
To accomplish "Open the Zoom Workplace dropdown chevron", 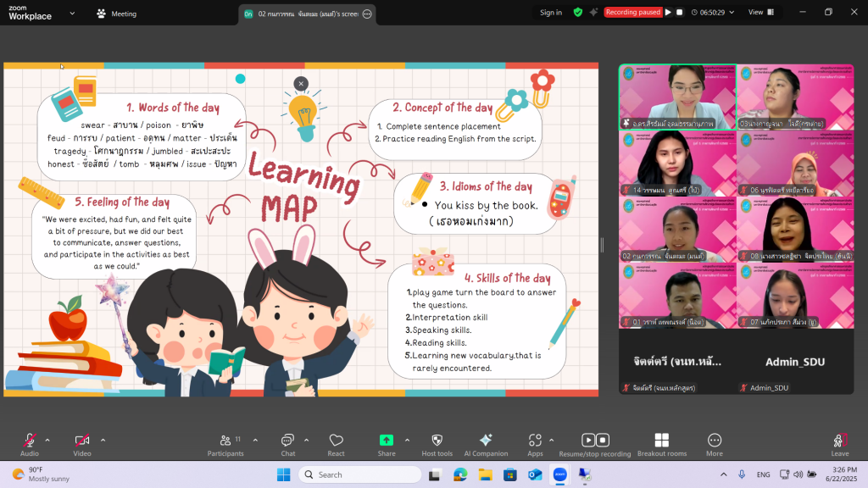I will [x=71, y=14].
